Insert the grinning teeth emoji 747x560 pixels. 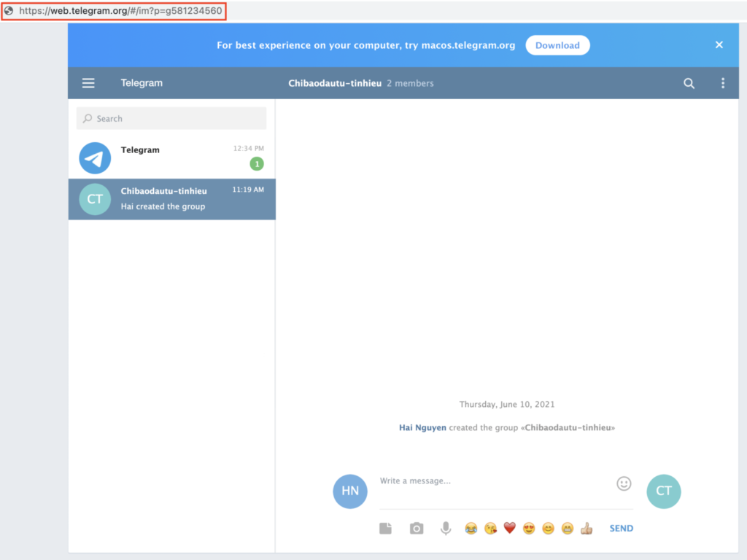coord(568,529)
